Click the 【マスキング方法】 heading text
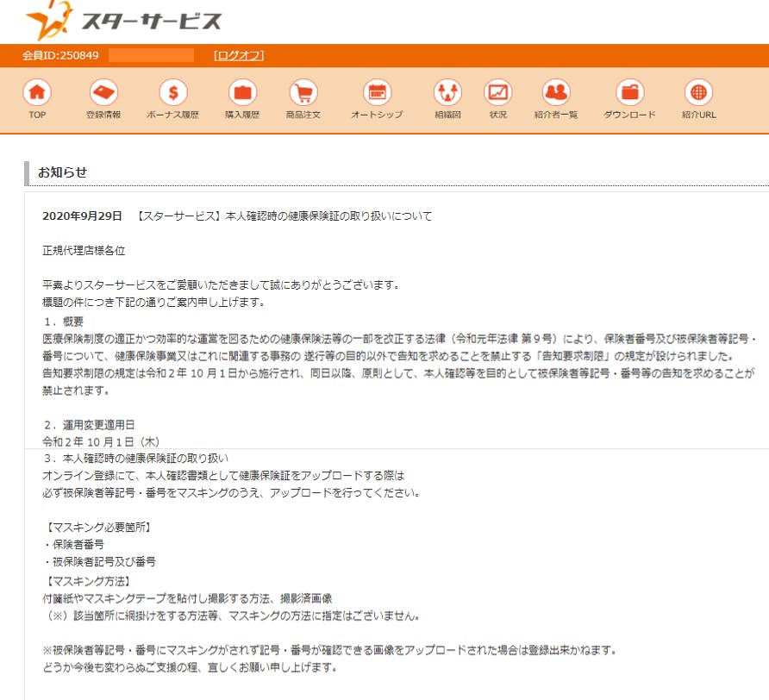Viewport: 769px width, 700px height. tap(84, 581)
